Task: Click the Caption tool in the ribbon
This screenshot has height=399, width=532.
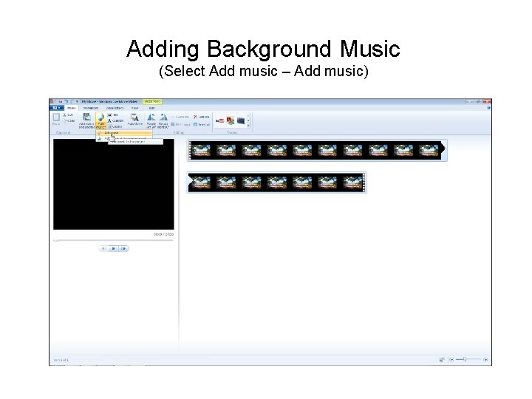Action: 115,120
